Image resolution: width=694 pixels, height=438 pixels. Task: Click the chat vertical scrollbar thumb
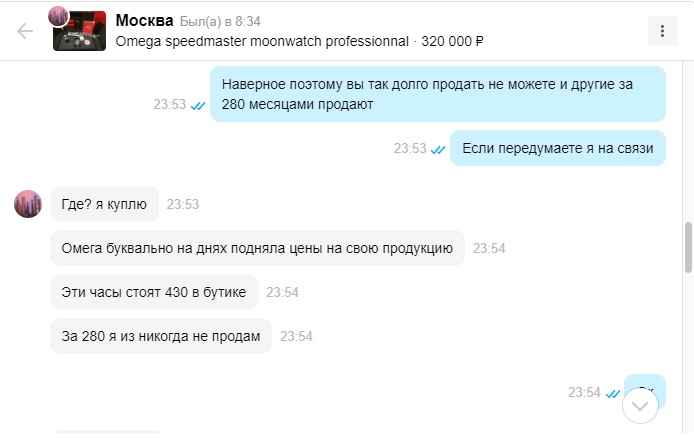tap(688, 248)
